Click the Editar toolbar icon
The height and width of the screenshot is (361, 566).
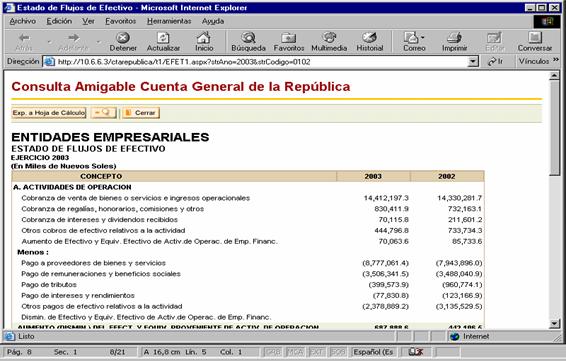point(495,42)
